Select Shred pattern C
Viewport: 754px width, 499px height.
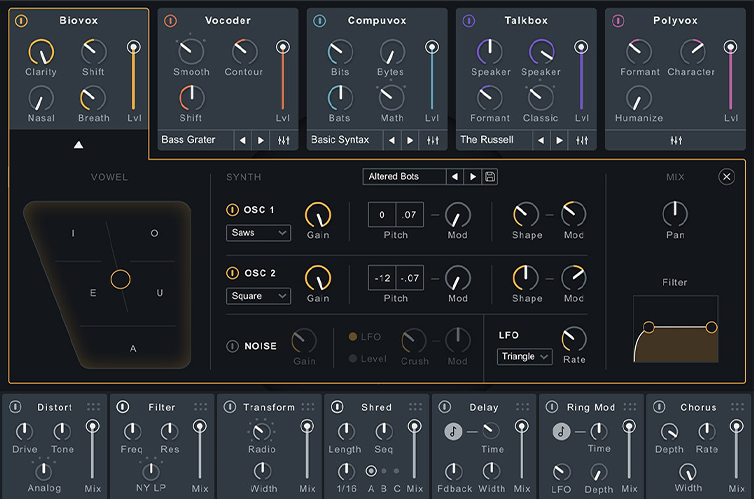pyautogui.click(x=396, y=471)
